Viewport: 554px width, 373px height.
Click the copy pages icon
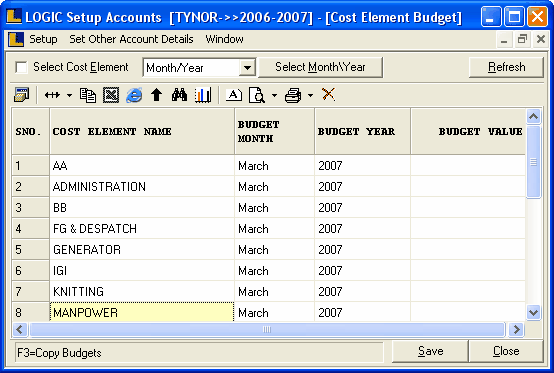88,95
